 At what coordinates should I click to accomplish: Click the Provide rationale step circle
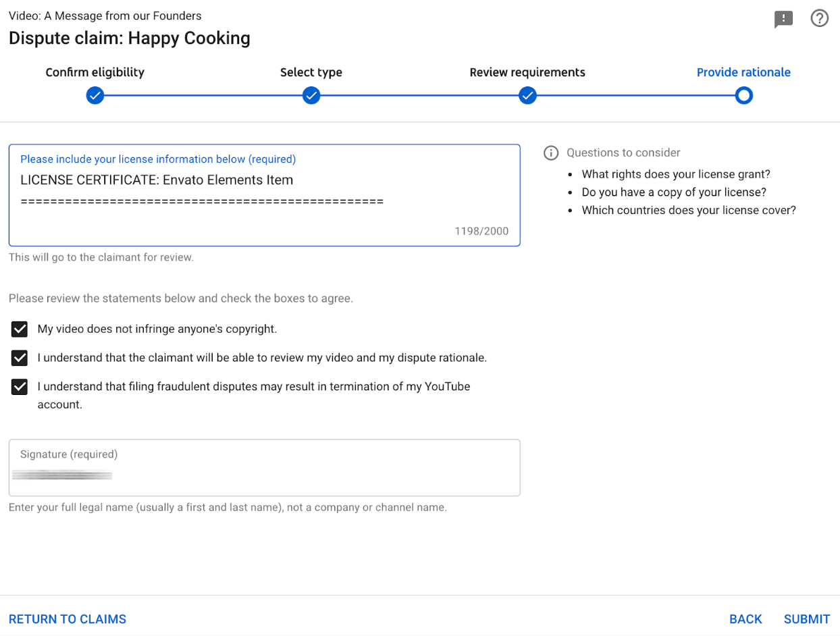click(743, 96)
